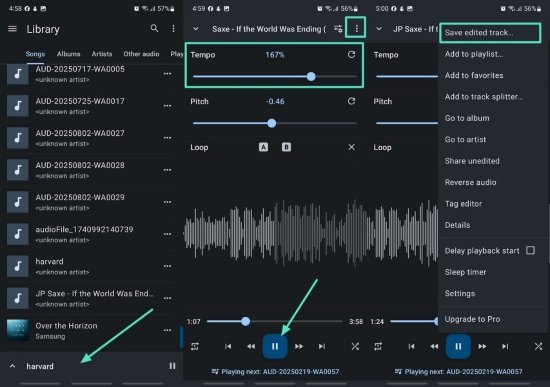Set loop point A
This screenshot has height=387, width=550.
pos(263,147)
